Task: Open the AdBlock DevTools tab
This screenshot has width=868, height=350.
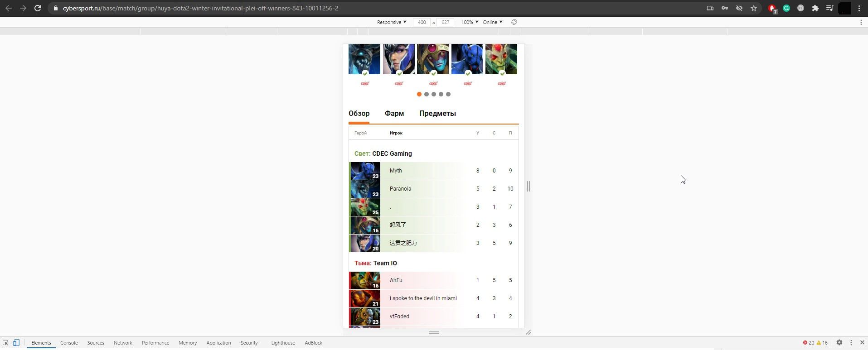Action: click(314, 343)
